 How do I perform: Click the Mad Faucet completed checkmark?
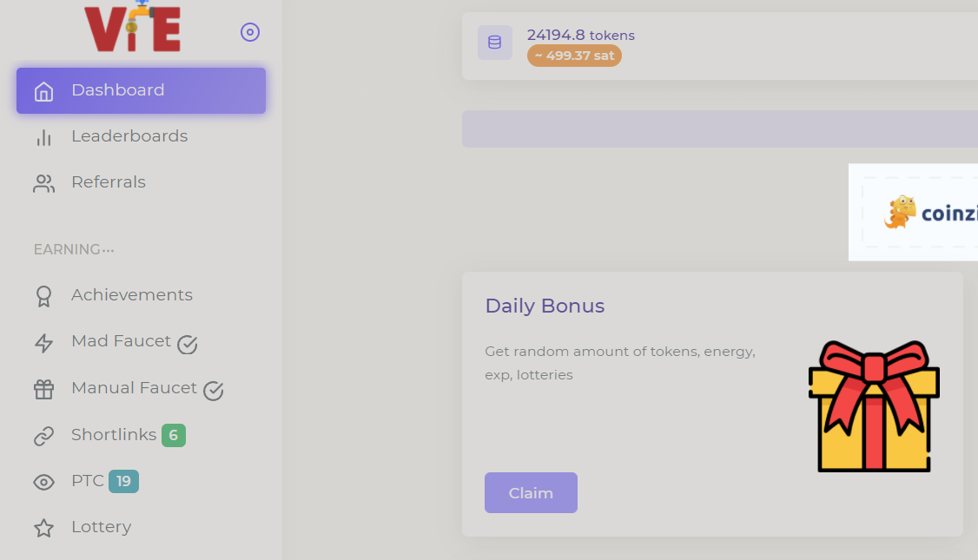188,345
